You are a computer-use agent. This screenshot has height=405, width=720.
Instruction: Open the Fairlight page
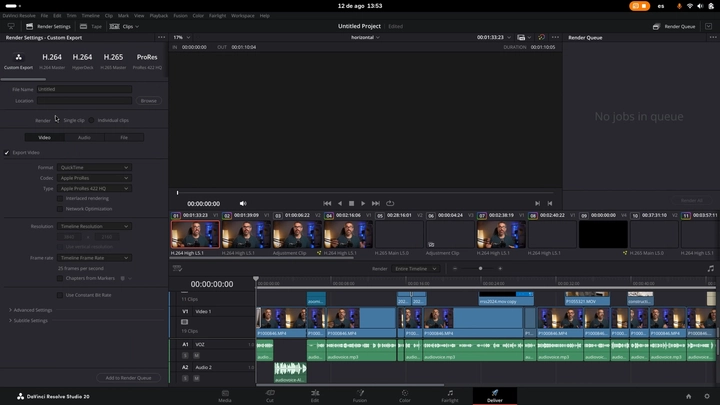pos(450,396)
